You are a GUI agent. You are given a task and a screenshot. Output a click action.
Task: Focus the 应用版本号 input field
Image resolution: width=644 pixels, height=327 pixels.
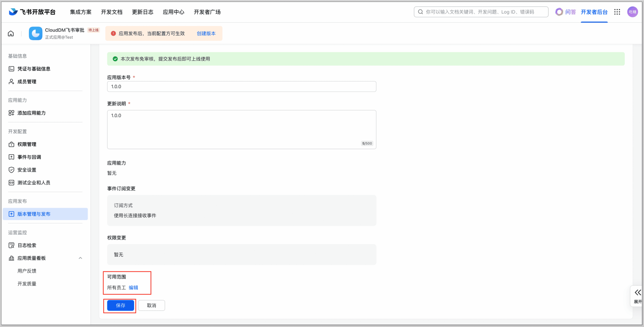tap(241, 87)
